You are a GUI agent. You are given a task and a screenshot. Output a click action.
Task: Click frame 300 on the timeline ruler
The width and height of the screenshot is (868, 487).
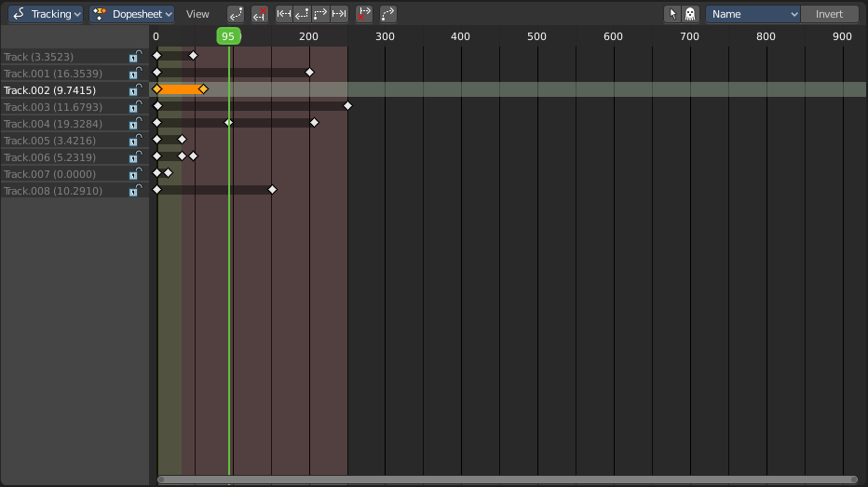pyautogui.click(x=386, y=36)
